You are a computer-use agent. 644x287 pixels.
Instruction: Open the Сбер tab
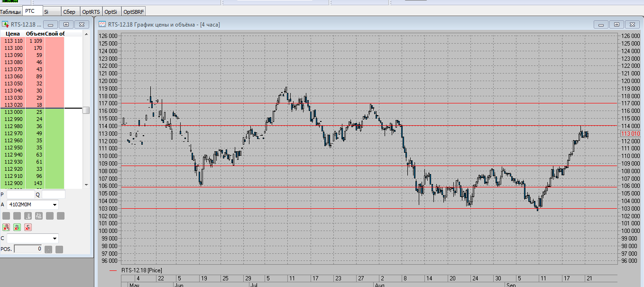coord(69,11)
